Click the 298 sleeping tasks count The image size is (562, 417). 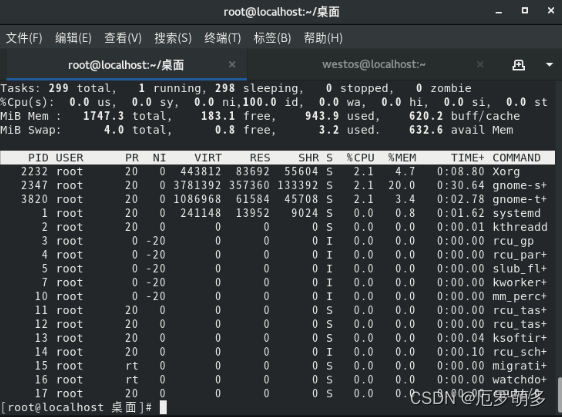point(225,88)
